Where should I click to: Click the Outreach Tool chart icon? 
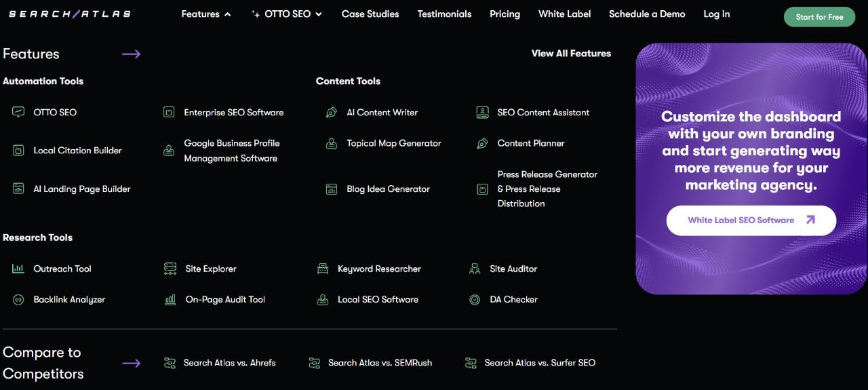coord(18,269)
